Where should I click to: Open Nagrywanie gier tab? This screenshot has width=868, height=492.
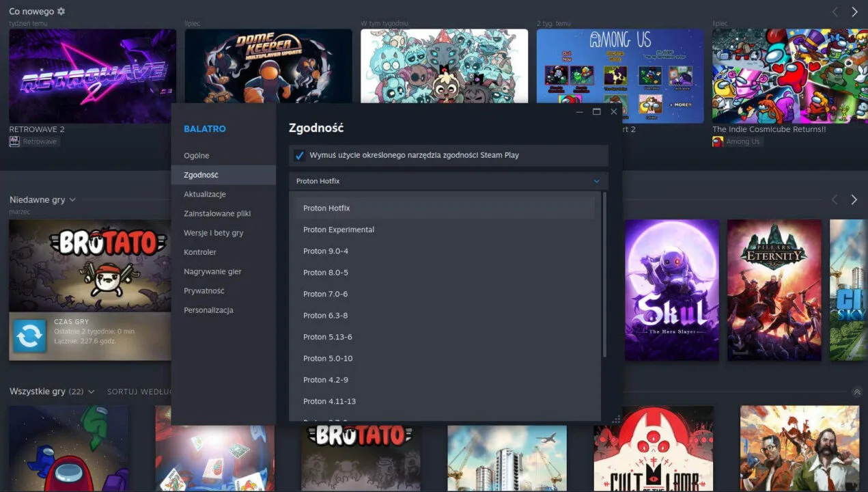(x=223, y=271)
